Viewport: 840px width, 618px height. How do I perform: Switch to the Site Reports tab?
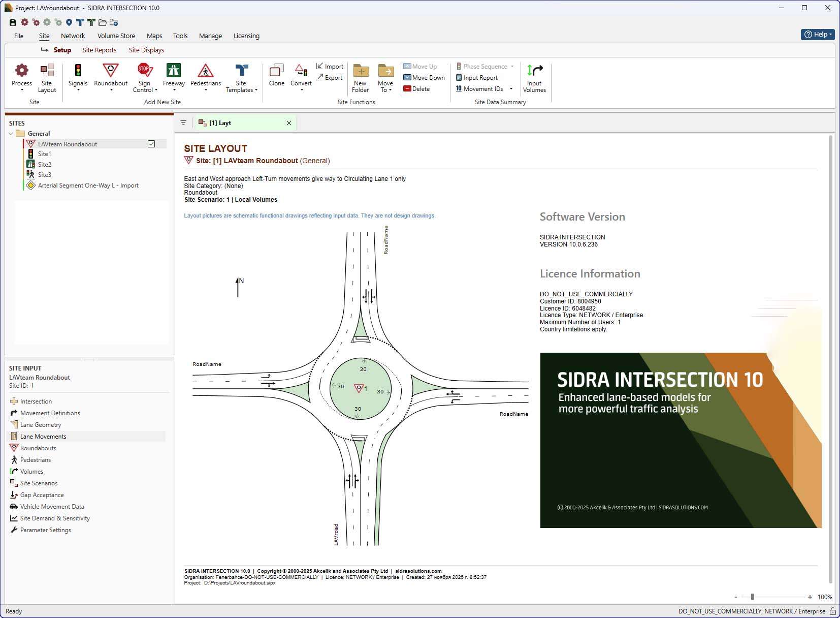click(x=100, y=50)
